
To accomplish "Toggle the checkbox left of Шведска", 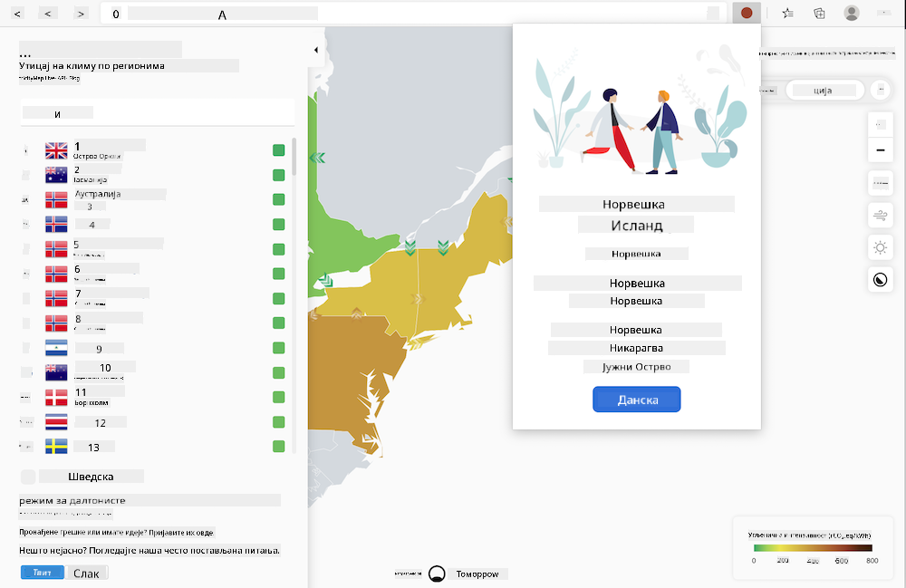I will click(x=28, y=477).
